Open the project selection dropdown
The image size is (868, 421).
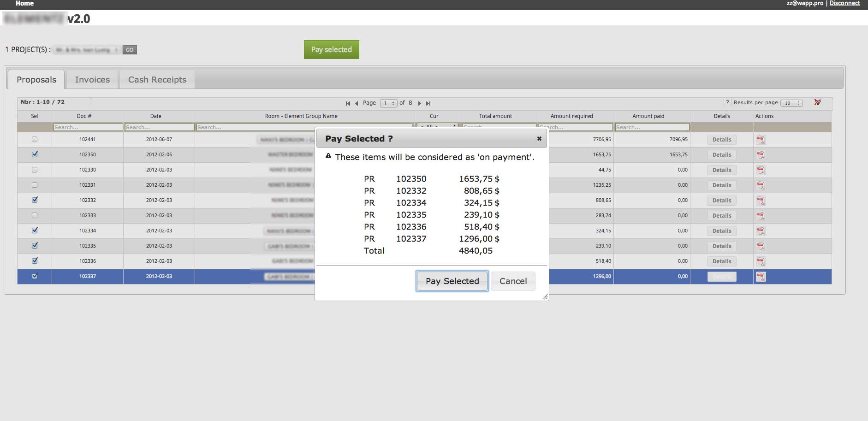pyautogui.click(x=87, y=50)
